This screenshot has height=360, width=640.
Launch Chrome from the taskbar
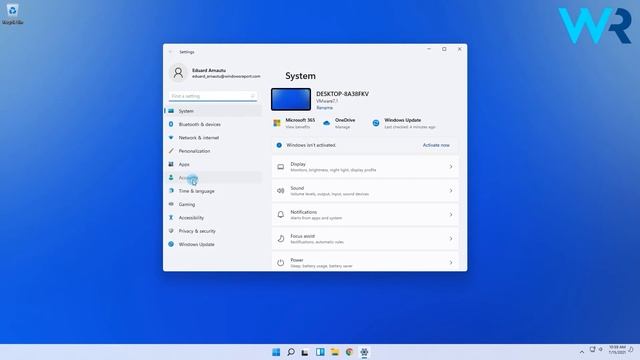tap(349, 352)
